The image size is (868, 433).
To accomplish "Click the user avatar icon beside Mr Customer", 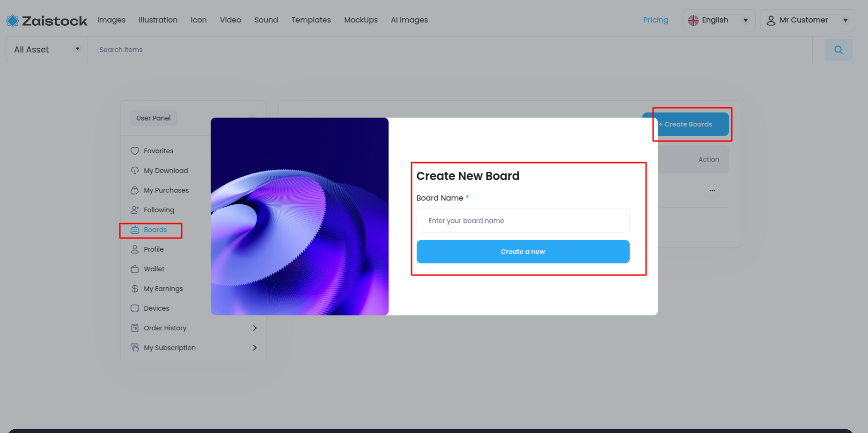I will pos(771,20).
